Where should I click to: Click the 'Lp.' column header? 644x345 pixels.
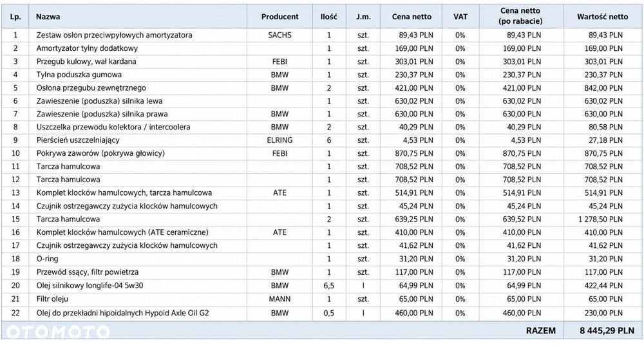point(15,17)
